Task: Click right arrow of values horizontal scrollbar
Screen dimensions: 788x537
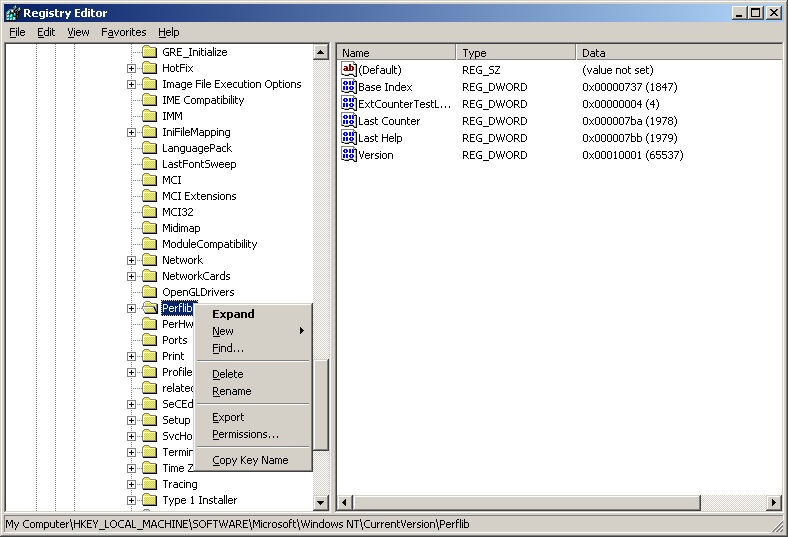Action: 774,502
